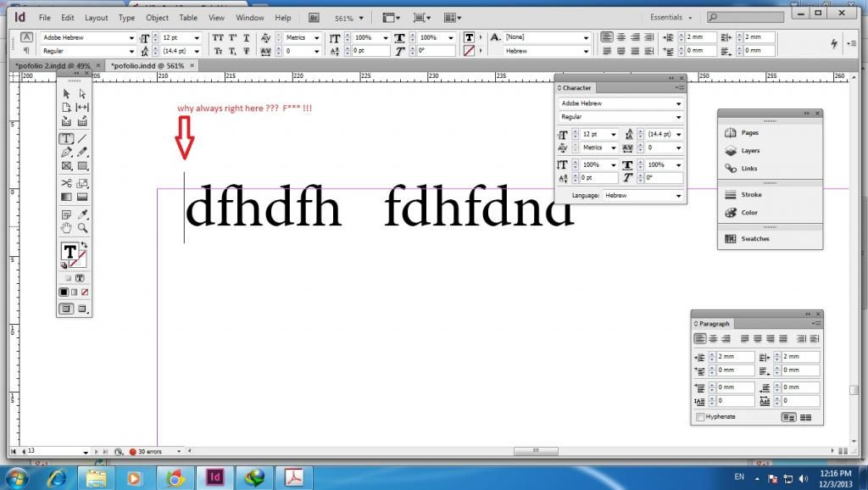Click the Bridge (Br) icon
Image resolution: width=868 pixels, height=490 pixels.
(314, 18)
